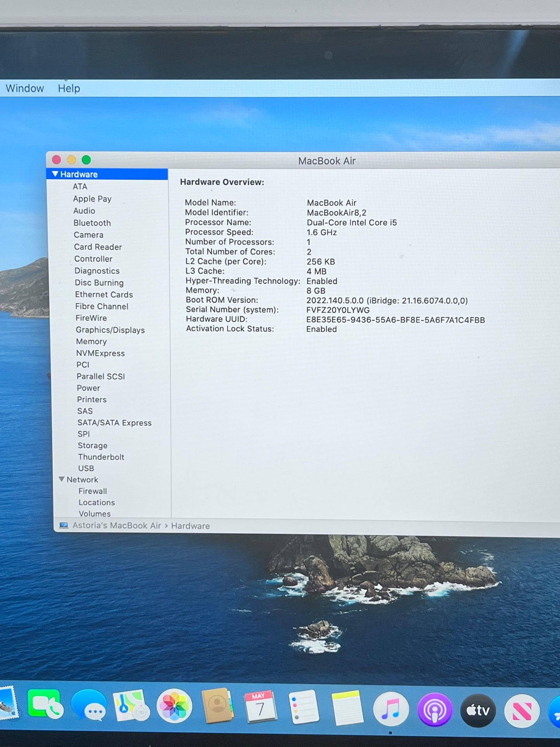Select Fibre Channel in the sidebar
The image size is (560, 747).
[102, 306]
